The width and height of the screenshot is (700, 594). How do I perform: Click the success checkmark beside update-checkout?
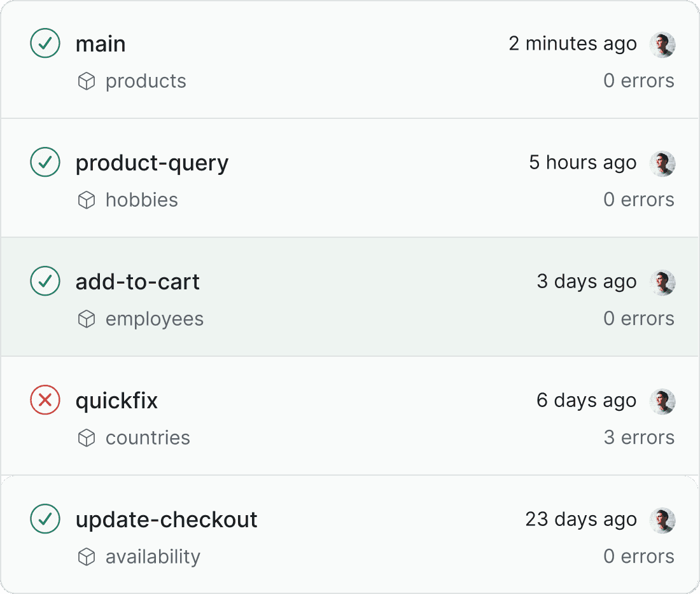tap(45, 519)
